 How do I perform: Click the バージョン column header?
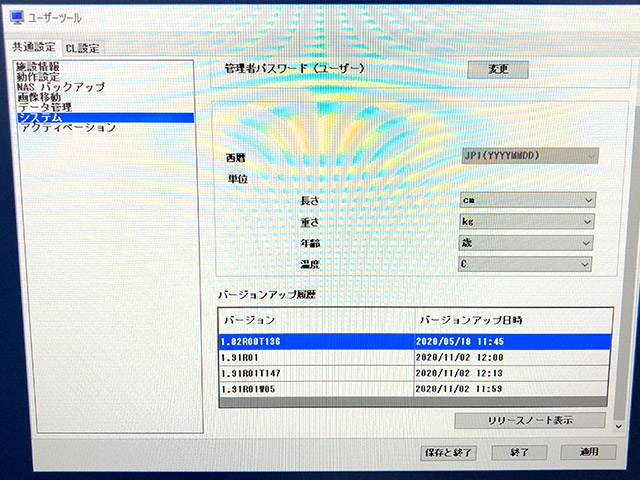[x=317, y=320]
